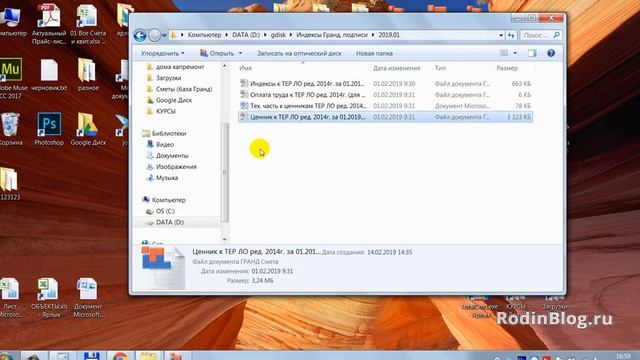Open the OS (C:) drive

pos(165,211)
